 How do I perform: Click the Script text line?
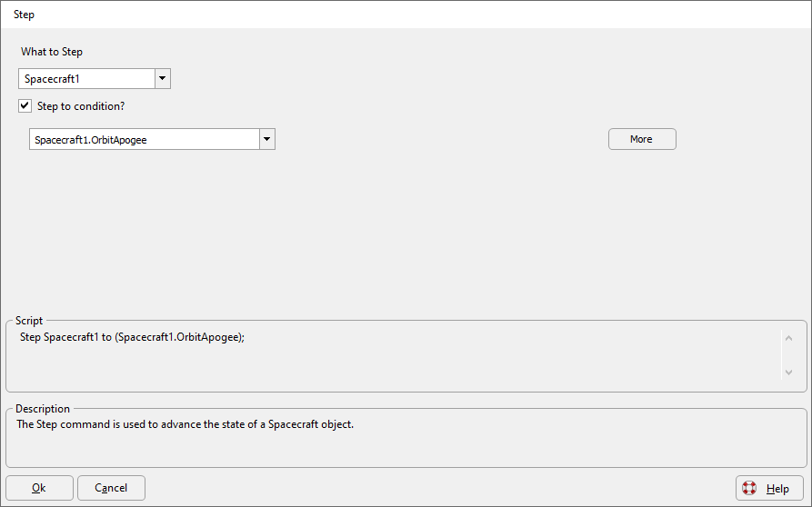[132, 337]
